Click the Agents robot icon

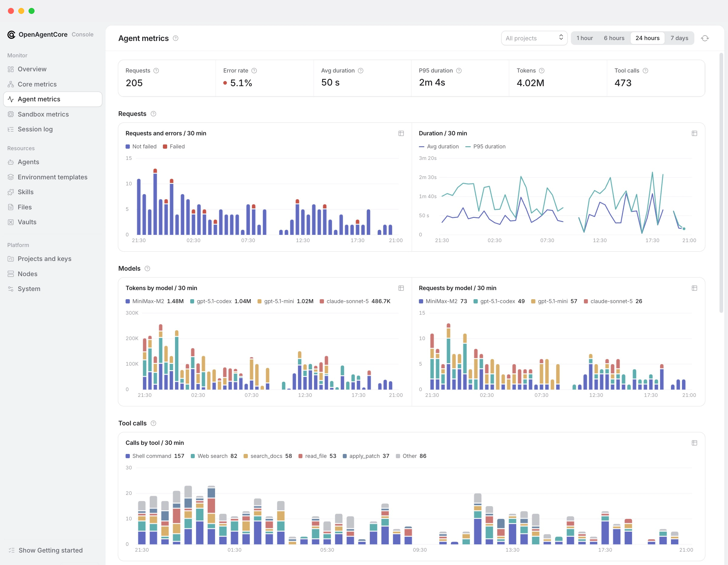[x=11, y=162]
